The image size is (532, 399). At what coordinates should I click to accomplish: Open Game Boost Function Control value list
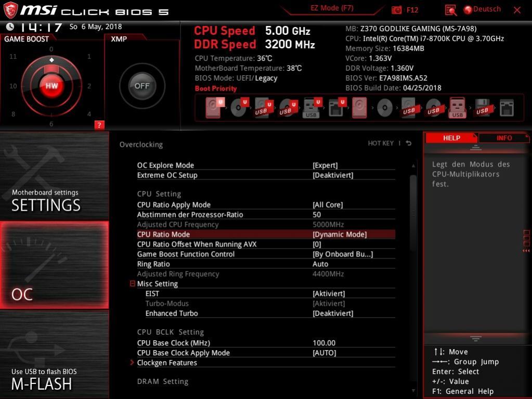(x=343, y=254)
